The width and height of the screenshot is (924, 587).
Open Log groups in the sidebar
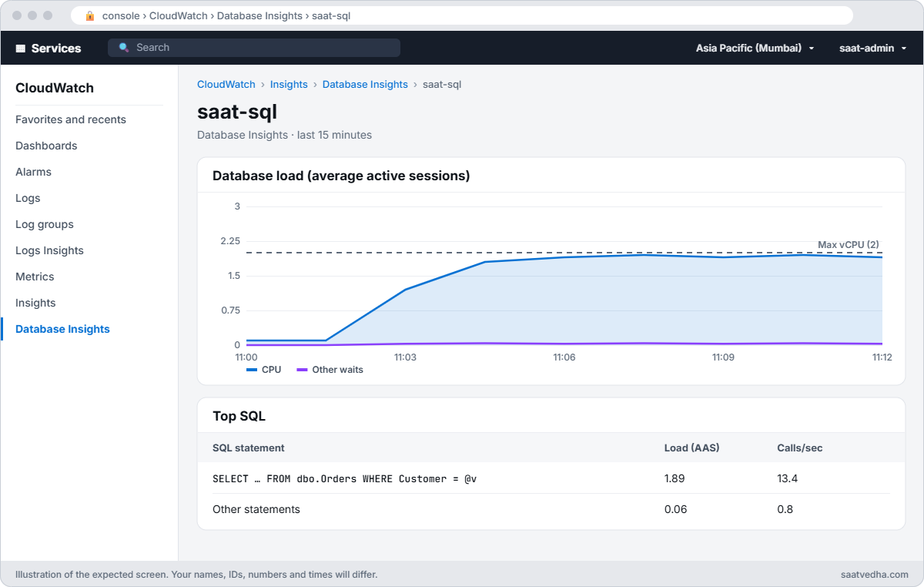pos(45,224)
